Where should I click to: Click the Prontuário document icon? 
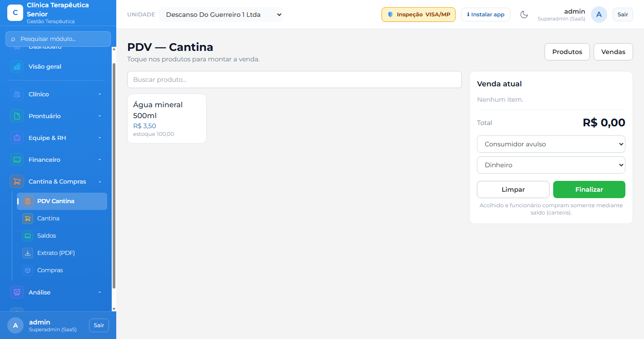coord(17,116)
